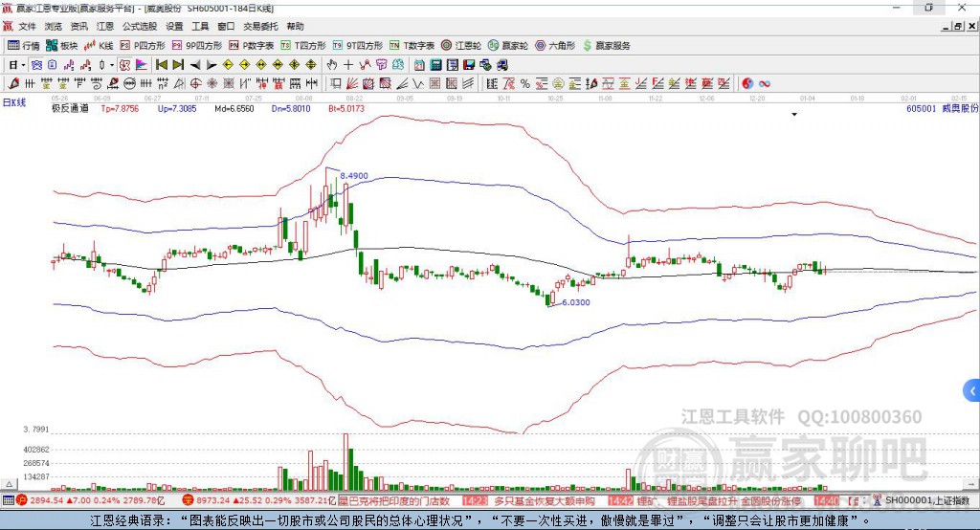Click the volume pane up-triangle button
980x530 pixels.
click(9, 484)
